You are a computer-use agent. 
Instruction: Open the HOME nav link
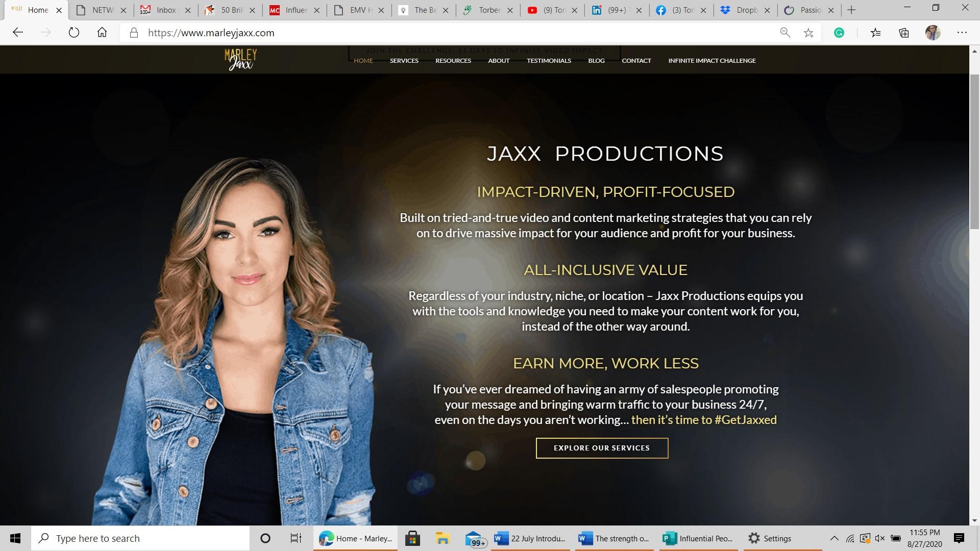363,61
